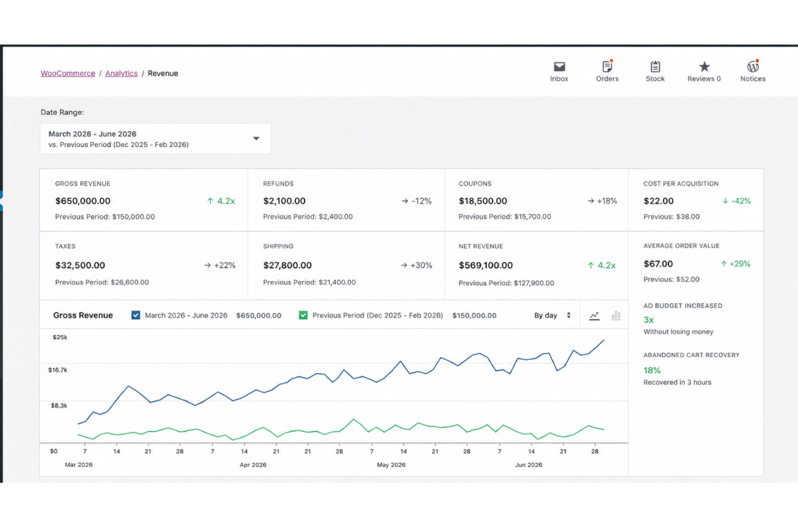Uncheck the Previous Period legend checkbox
This screenshot has width=798, height=532.
coord(303,315)
